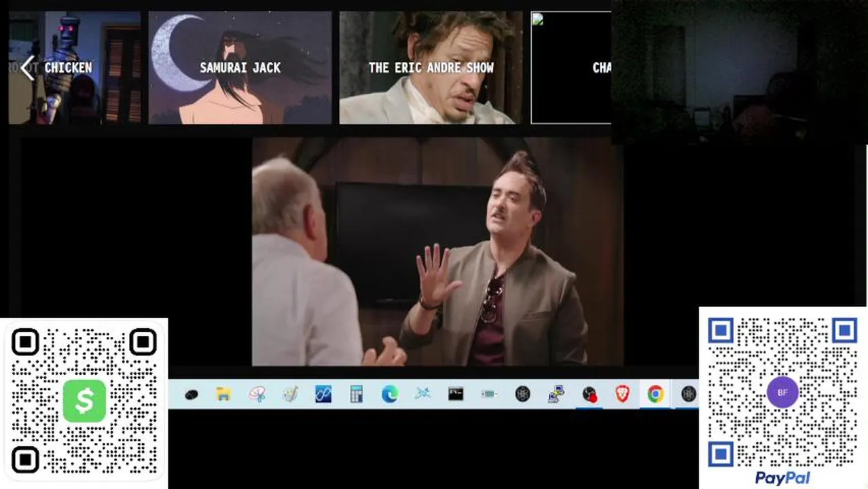
Task: Open the Command Prompt taskbar icon
Action: coord(456,394)
